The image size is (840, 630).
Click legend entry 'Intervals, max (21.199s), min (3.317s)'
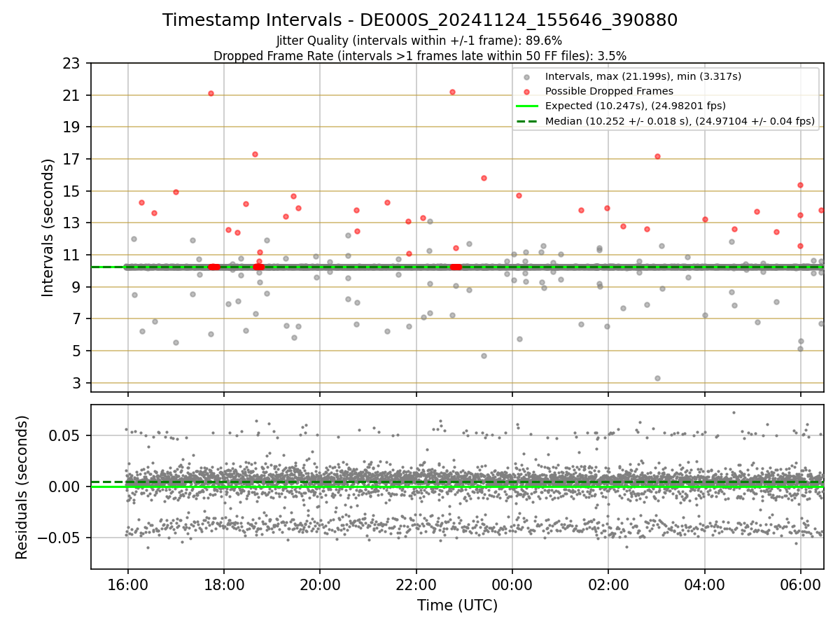643,76
